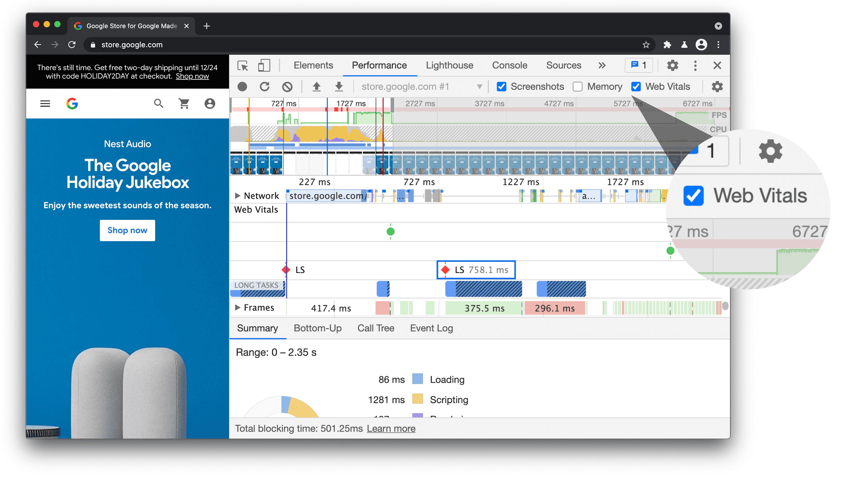Toggle the Memory checkbox
The image size is (847, 504).
[577, 86]
